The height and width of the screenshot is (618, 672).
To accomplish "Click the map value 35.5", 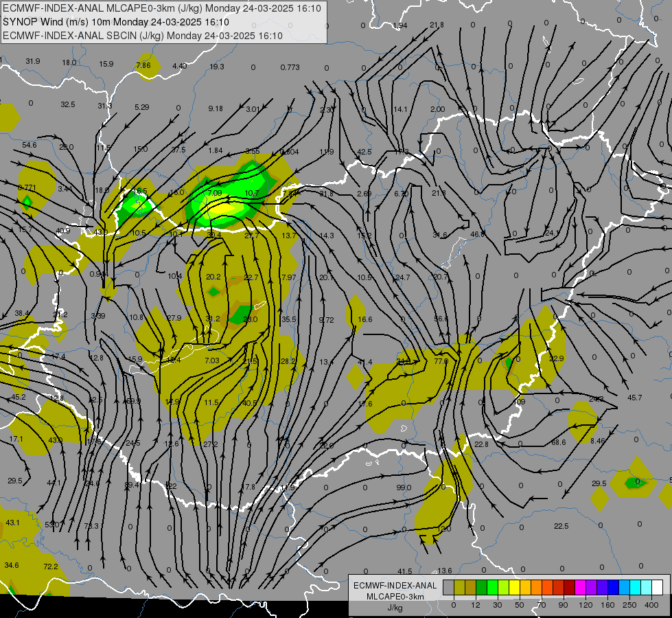I will coord(289,319).
